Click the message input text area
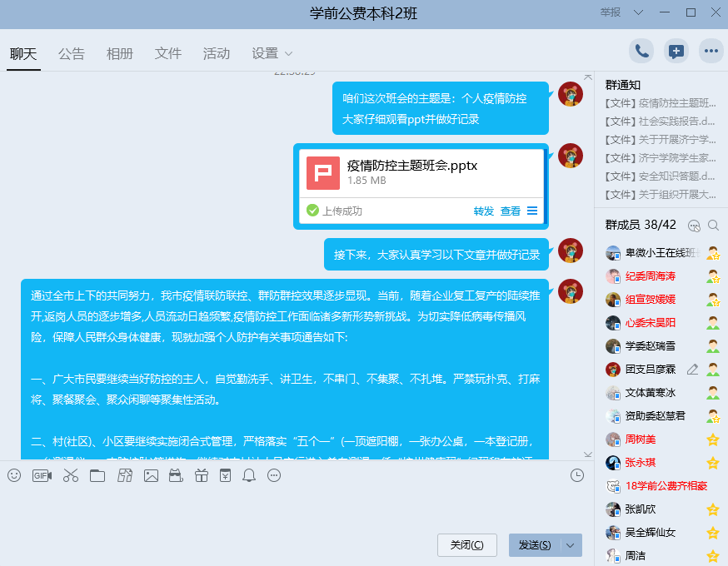728x566 pixels. 292,508
